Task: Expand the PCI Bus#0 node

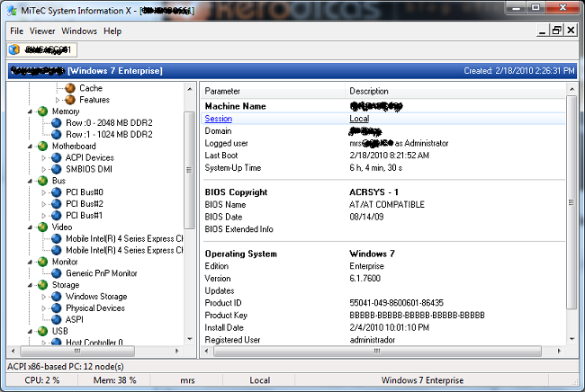Action: click(44, 192)
